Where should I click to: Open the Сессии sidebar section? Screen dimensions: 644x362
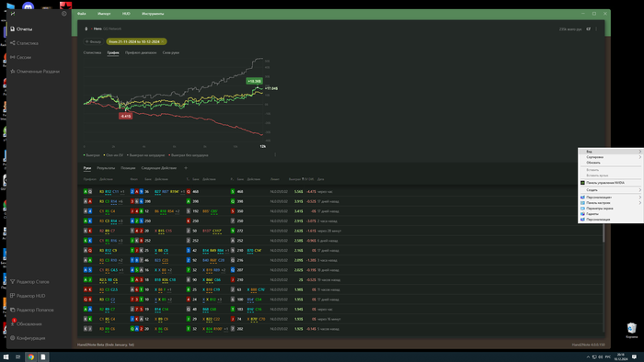[20, 57]
